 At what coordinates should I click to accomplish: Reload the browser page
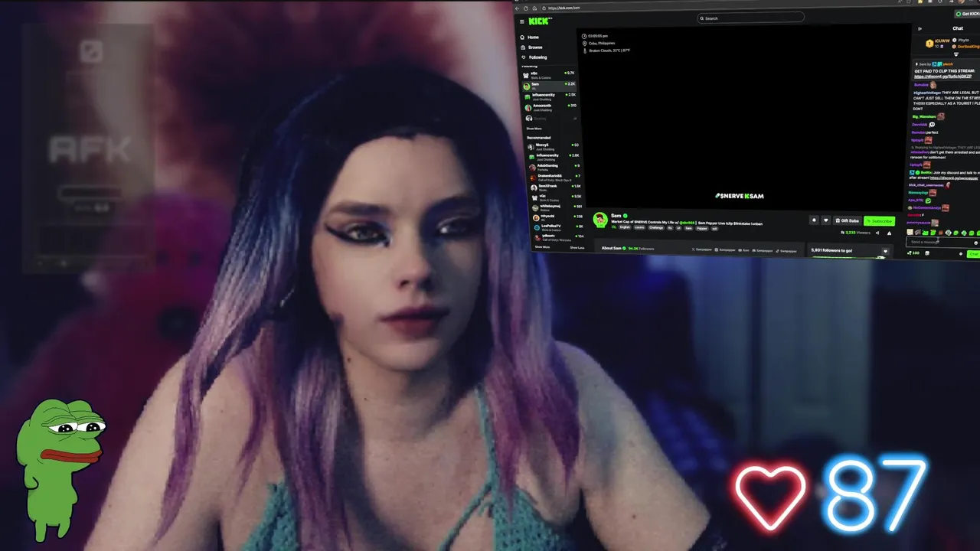tap(526, 8)
